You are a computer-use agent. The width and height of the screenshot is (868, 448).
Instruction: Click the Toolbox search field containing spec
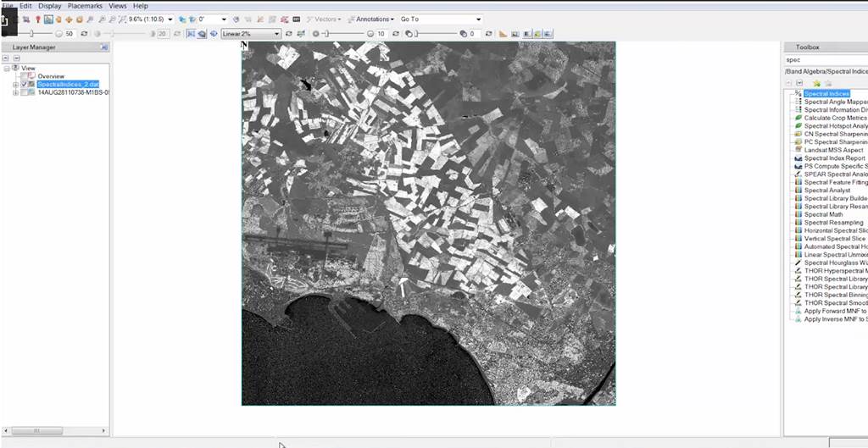(x=826, y=60)
